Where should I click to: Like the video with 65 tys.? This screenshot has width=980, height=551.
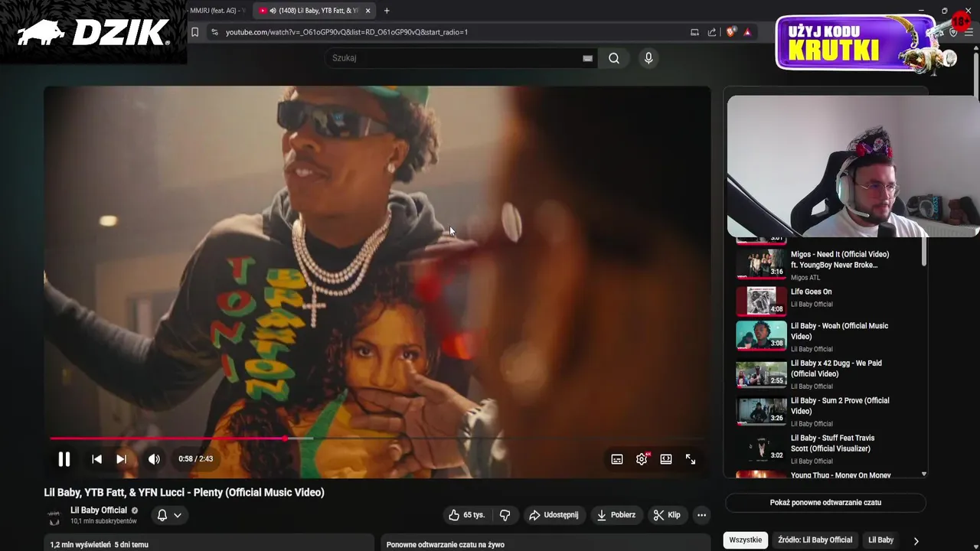pos(467,515)
